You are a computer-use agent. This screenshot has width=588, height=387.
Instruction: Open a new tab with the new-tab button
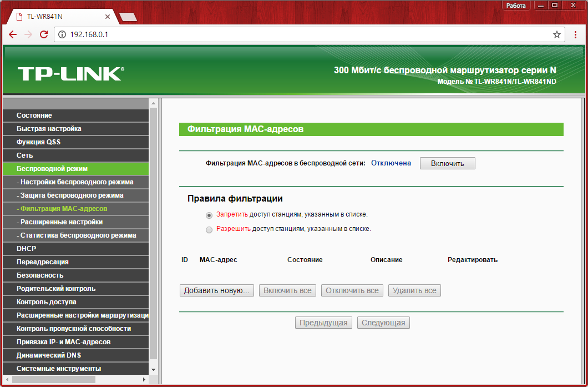(x=128, y=17)
